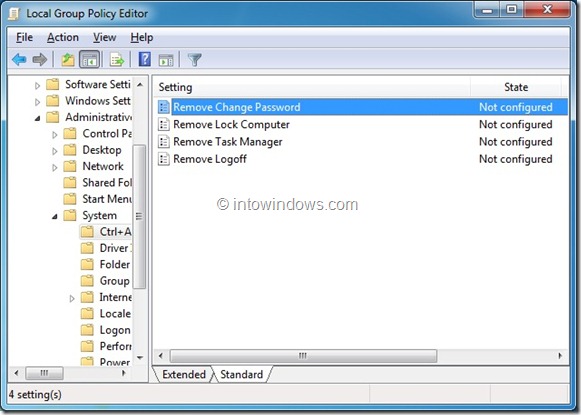This screenshot has height=415, width=581.
Task: Collapse the Administrative Templates tree node
Action: [x=37, y=118]
